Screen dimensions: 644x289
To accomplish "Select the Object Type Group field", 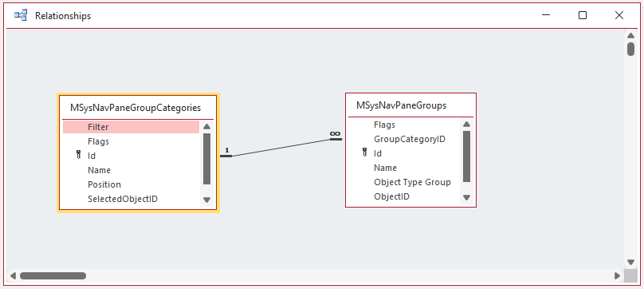I will point(404,182).
